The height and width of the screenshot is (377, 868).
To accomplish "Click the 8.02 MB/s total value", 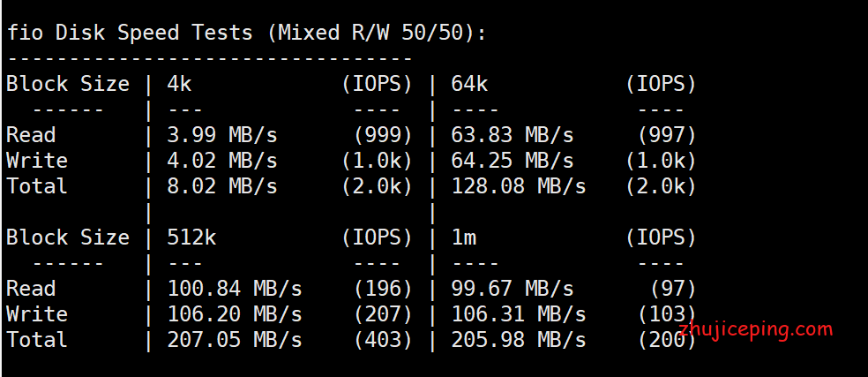I will tap(222, 187).
